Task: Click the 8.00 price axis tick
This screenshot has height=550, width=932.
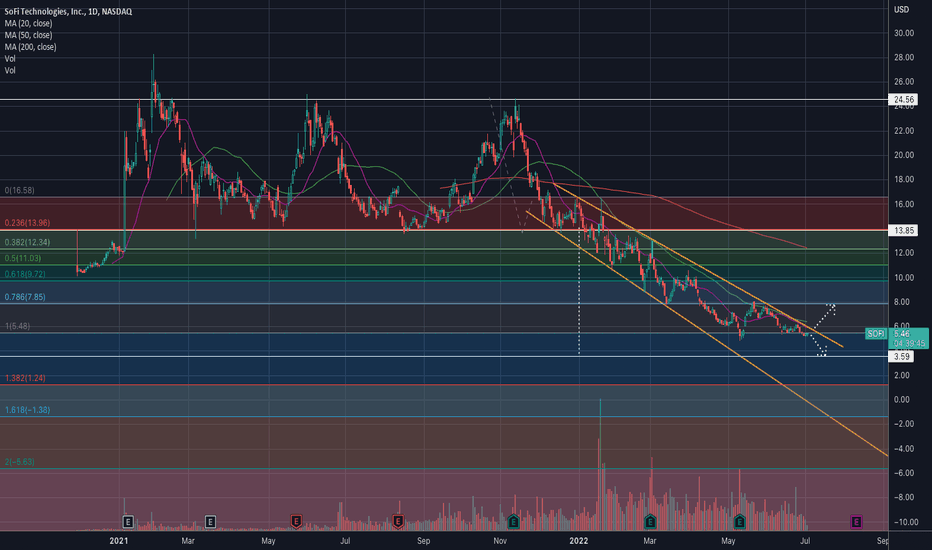Action: coord(901,302)
